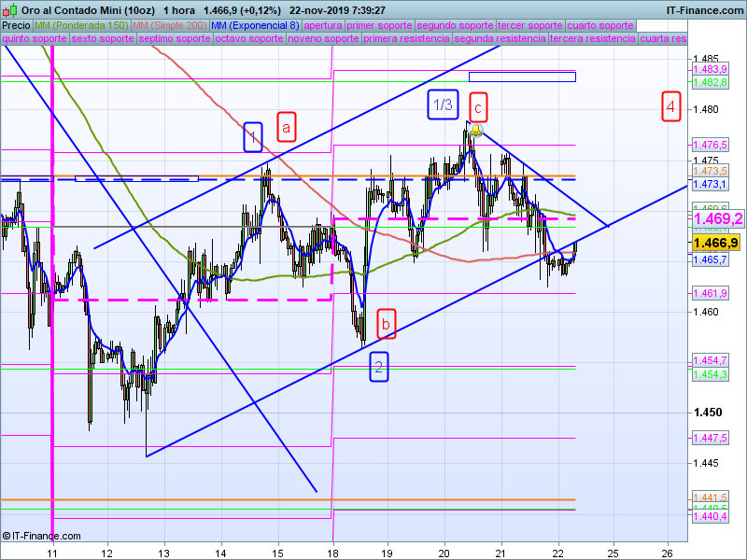Click the 1.482,8 green price label
This screenshot has height=560, width=747.
710,82
